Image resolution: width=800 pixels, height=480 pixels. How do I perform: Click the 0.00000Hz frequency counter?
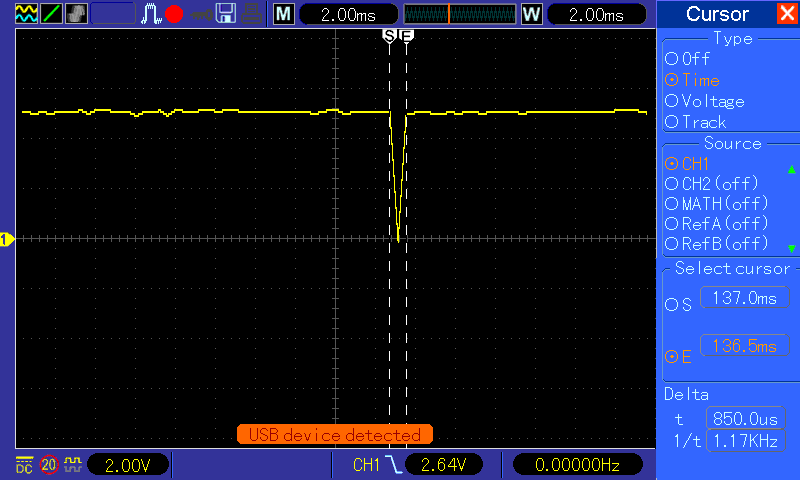577,465
